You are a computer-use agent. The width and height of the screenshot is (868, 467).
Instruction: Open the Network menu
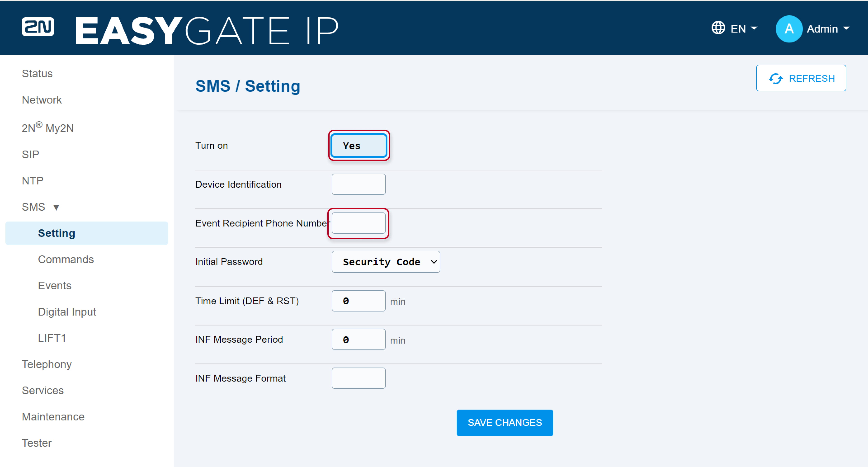42,100
